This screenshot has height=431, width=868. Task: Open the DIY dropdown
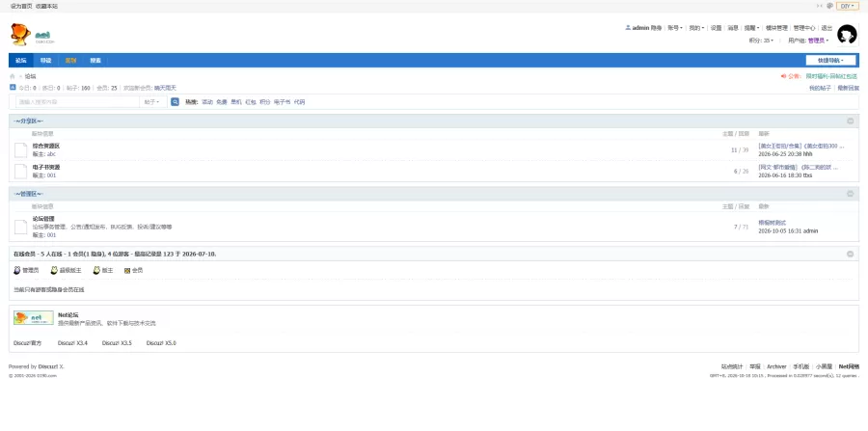tap(848, 6)
